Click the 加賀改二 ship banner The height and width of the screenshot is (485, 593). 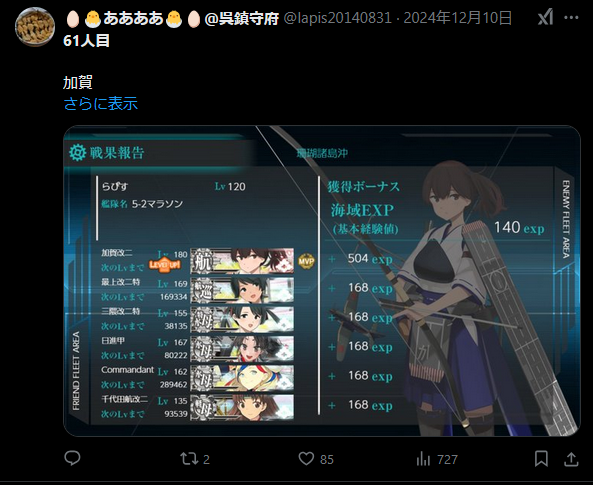coord(242,261)
